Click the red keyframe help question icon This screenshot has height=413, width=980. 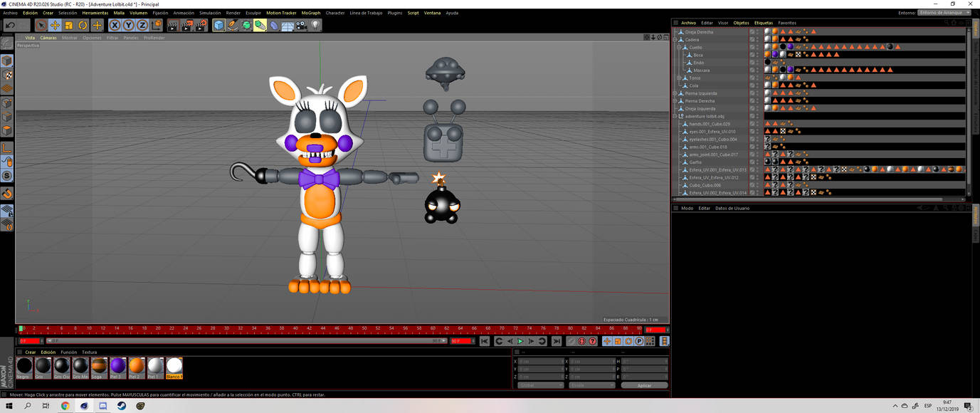[592, 342]
